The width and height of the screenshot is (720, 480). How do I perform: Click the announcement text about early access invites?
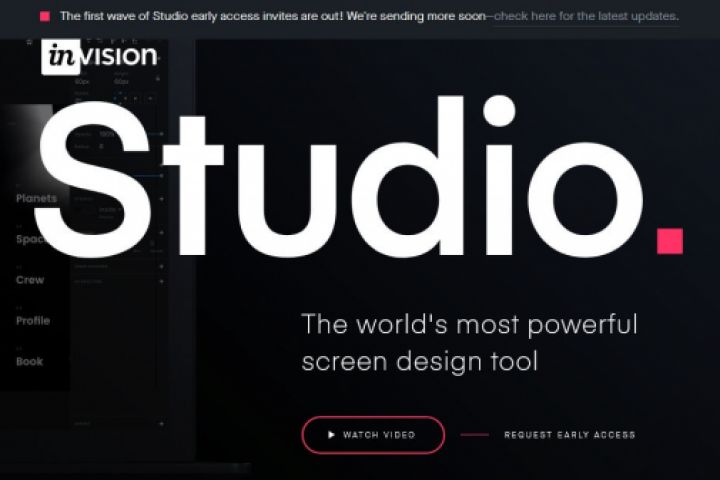[273, 16]
